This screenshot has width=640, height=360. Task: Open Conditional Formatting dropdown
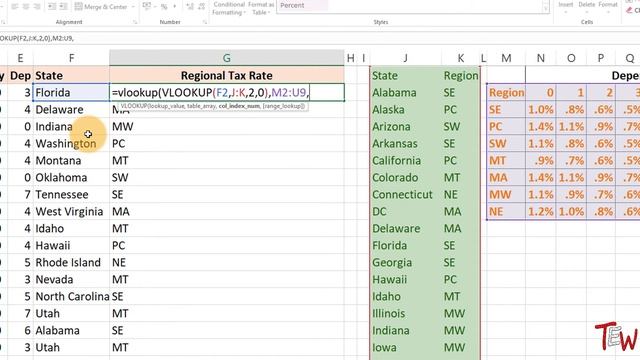point(229,8)
